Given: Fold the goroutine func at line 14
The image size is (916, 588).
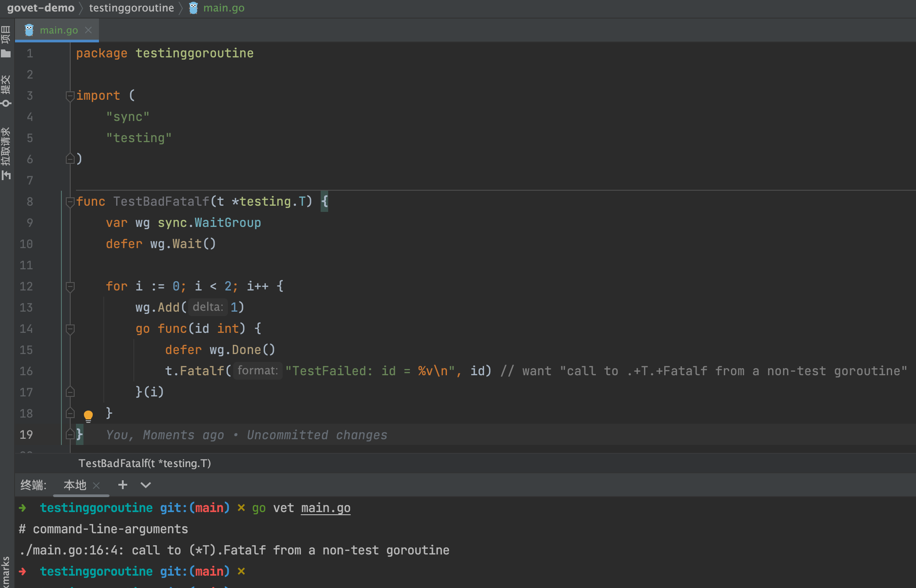Looking at the screenshot, I should pos(70,329).
